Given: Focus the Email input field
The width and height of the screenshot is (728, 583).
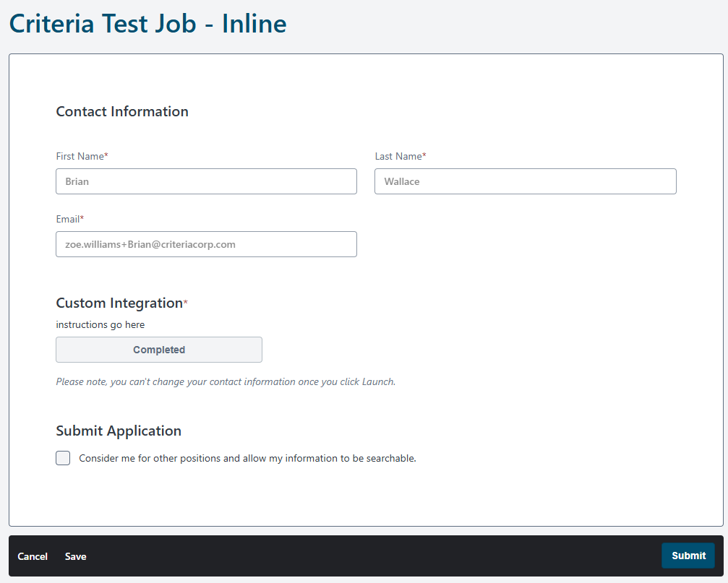Looking at the screenshot, I should click(x=206, y=244).
